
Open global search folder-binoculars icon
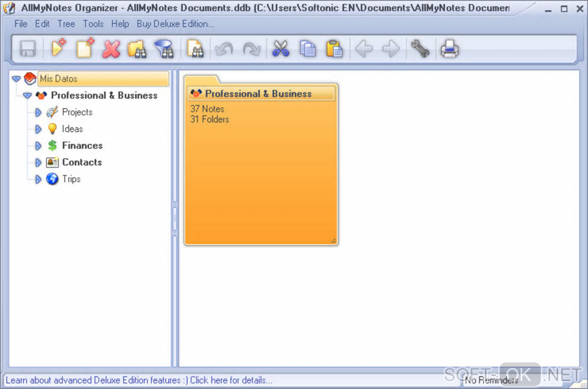click(137, 49)
